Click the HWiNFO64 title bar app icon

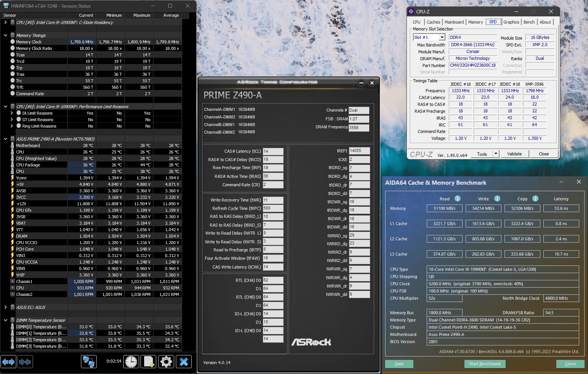[6, 6]
